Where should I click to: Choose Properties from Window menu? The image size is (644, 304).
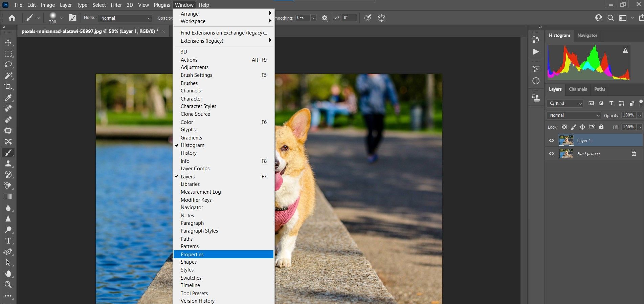coord(192,255)
